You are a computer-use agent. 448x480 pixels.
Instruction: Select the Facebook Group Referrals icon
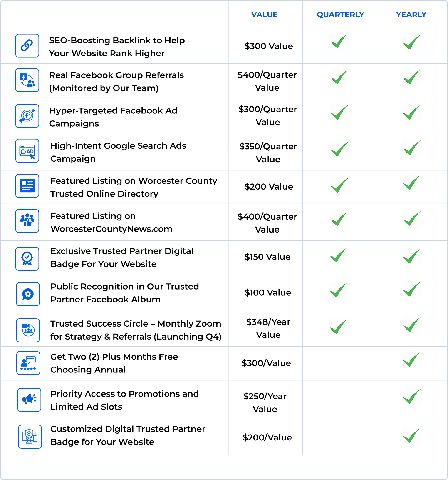(x=27, y=80)
